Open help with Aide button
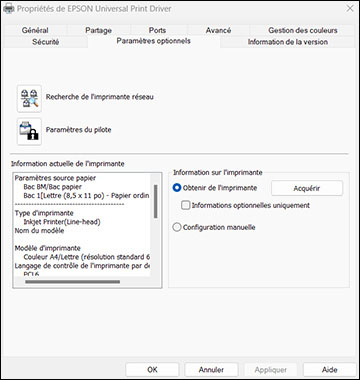Image resolution: width=360 pixels, height=380 pixels. click(x=330, y=370)
